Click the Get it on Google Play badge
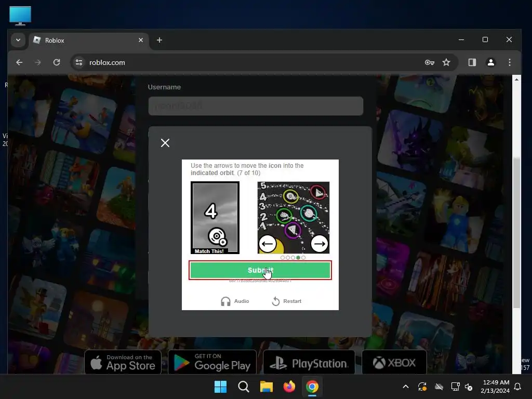This screenshot has height=399, width=532. [x=212, y=362]
